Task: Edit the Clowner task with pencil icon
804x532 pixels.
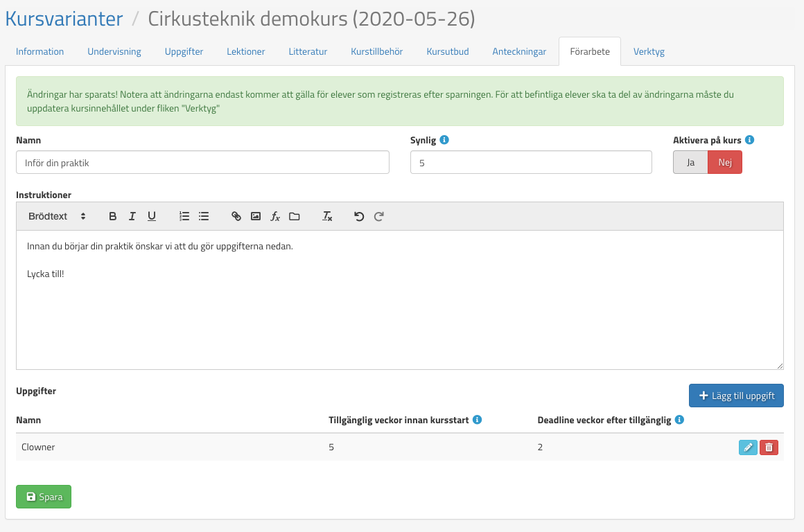Action: pyautogui.click(x=748, y=447)
